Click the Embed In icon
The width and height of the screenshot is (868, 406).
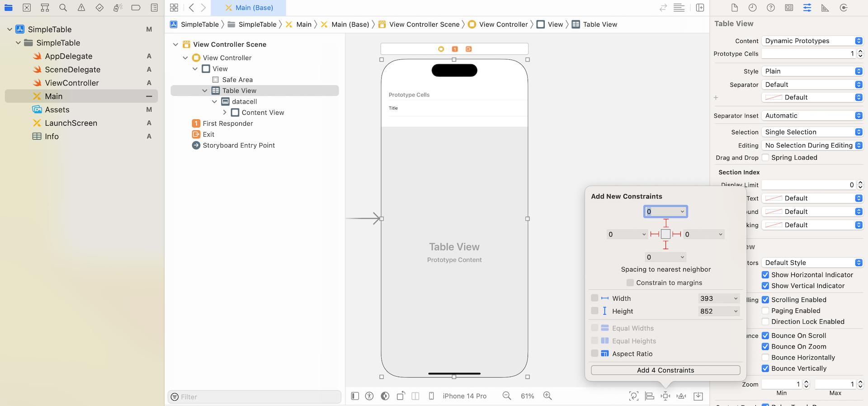tap(698, 396)
